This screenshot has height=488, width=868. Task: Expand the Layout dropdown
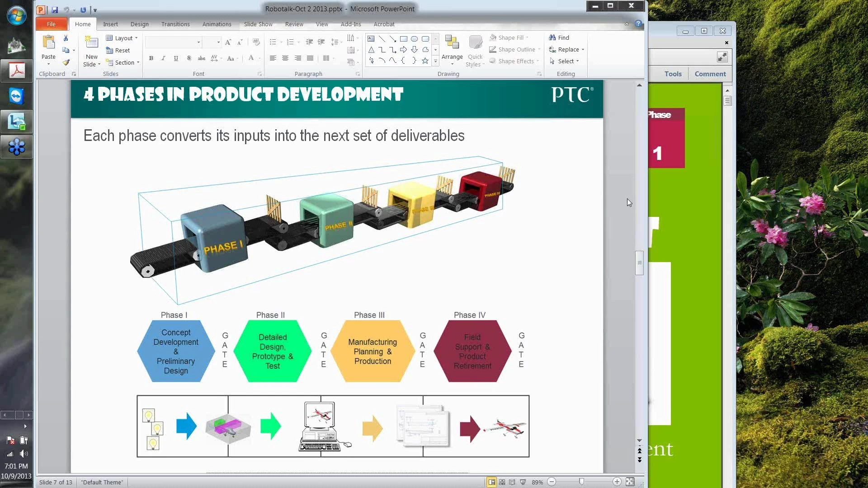(123, 38)
